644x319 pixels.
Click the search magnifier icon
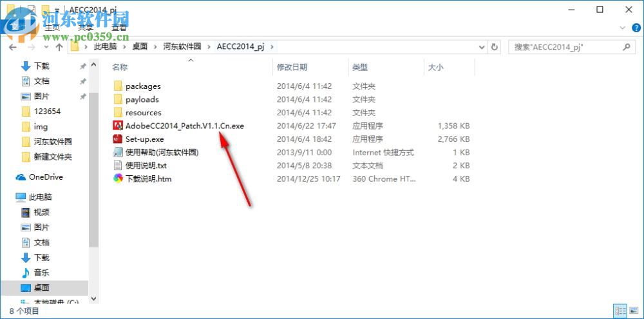627,47
